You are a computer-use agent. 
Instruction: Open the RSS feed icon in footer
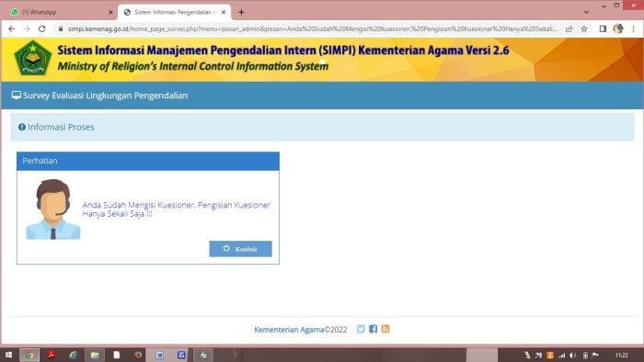tap(385, 329)
